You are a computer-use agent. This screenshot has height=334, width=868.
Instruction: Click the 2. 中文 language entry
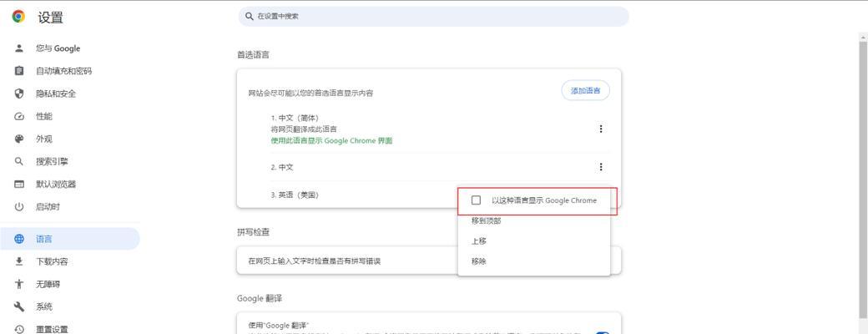tap(282, 167)
